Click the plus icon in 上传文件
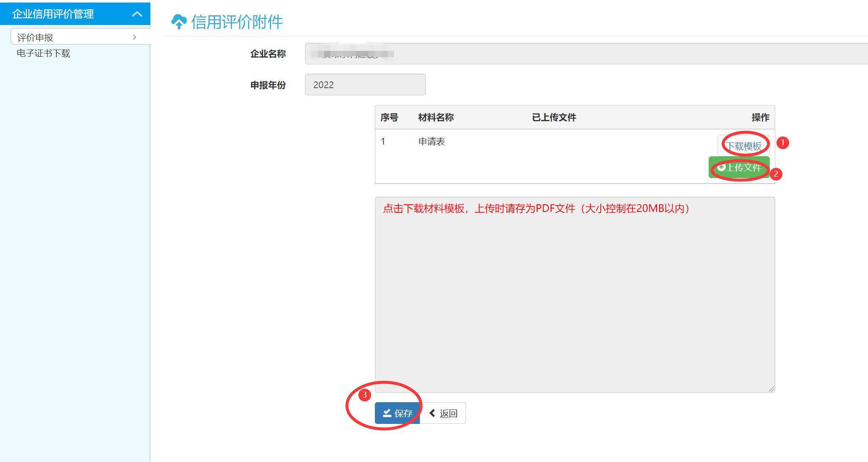This screenshot has width=868, height=462. (721, 167)
